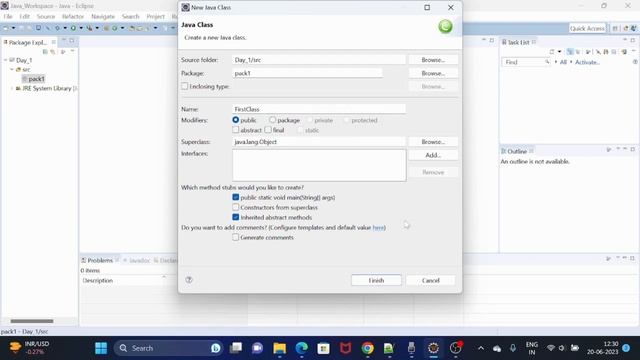Click the magnifier icon in the Find field
Screen dimensions: 640x360
547,62
